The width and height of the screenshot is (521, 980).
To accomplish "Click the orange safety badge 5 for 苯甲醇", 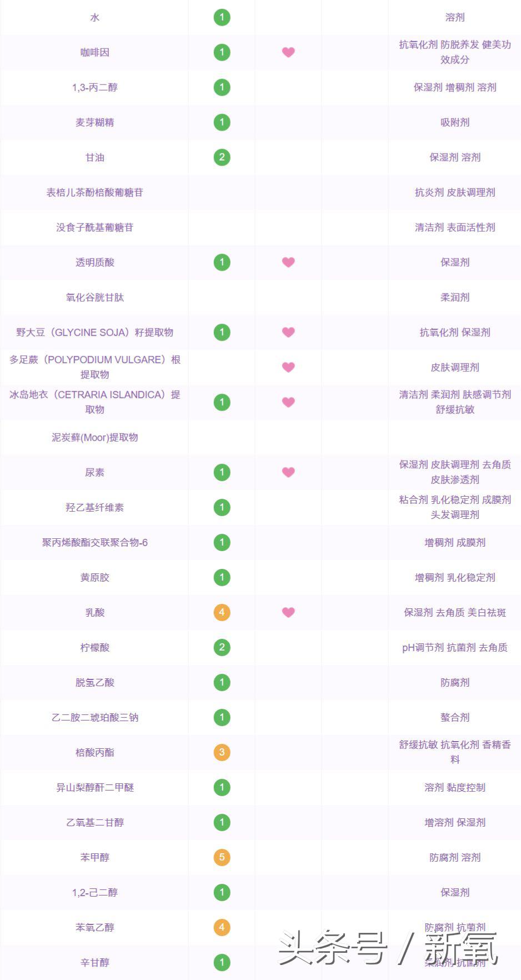I will (222, 857).
